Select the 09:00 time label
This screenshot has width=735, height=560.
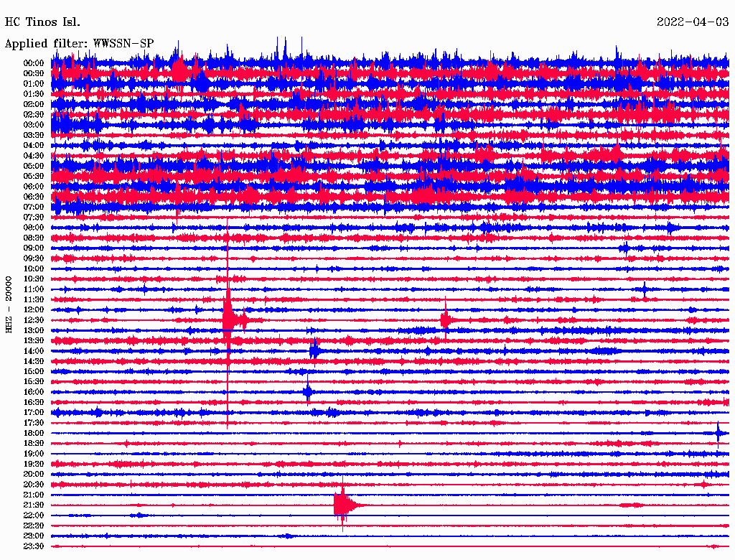click(34, 248)
